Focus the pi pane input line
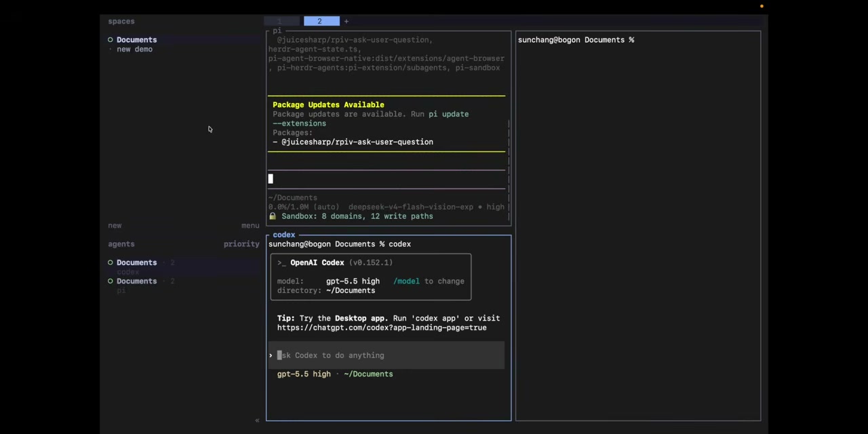The width and height of the screenshot is (868, 434). coord(387,179)
